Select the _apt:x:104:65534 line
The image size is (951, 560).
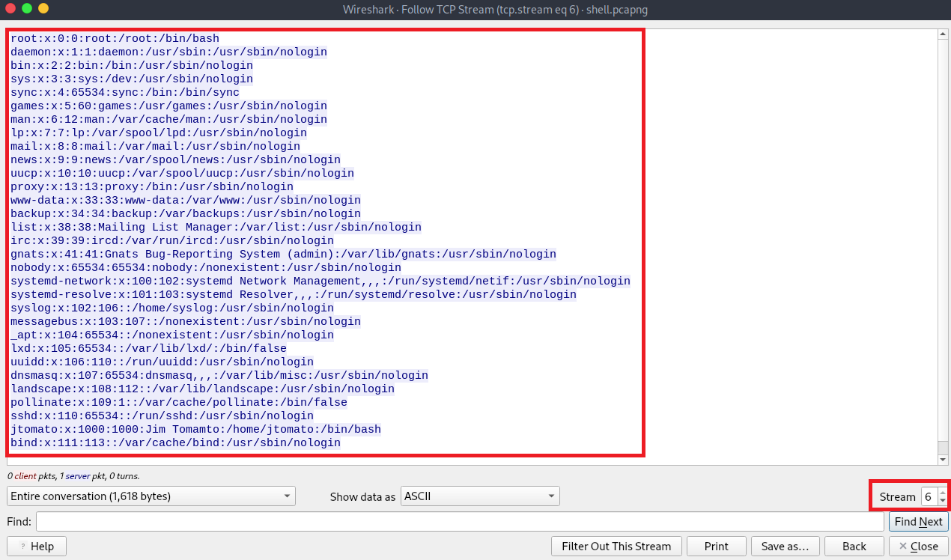point(172,335)
